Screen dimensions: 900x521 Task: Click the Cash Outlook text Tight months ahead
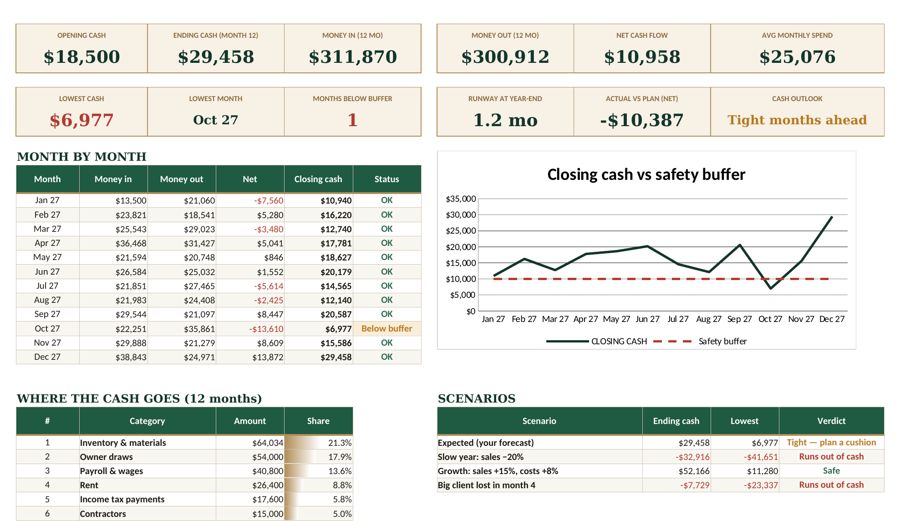click(797, 120)
